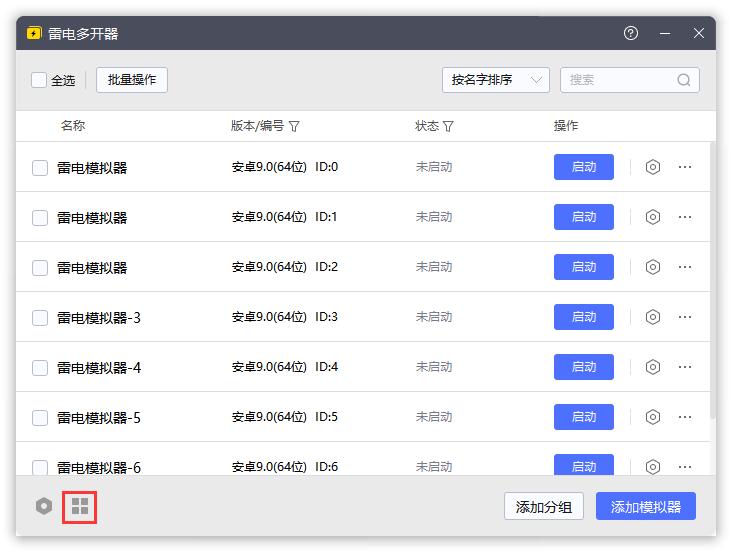Open the 批量操作 batch operations menu

[132, 80]
